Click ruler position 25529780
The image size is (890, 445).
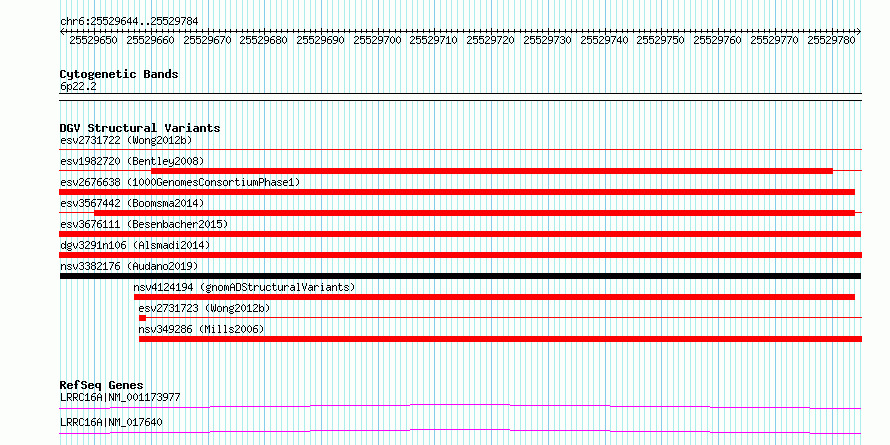(x=831, y=40)
